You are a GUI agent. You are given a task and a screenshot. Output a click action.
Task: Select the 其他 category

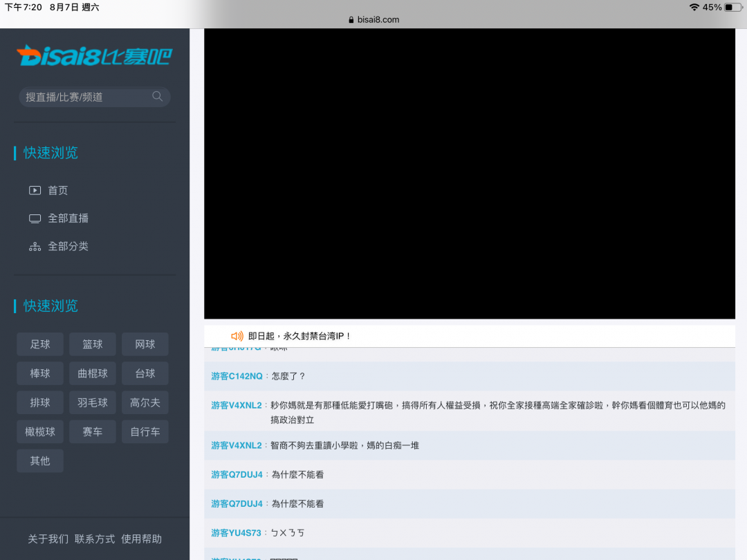[40, 460]
